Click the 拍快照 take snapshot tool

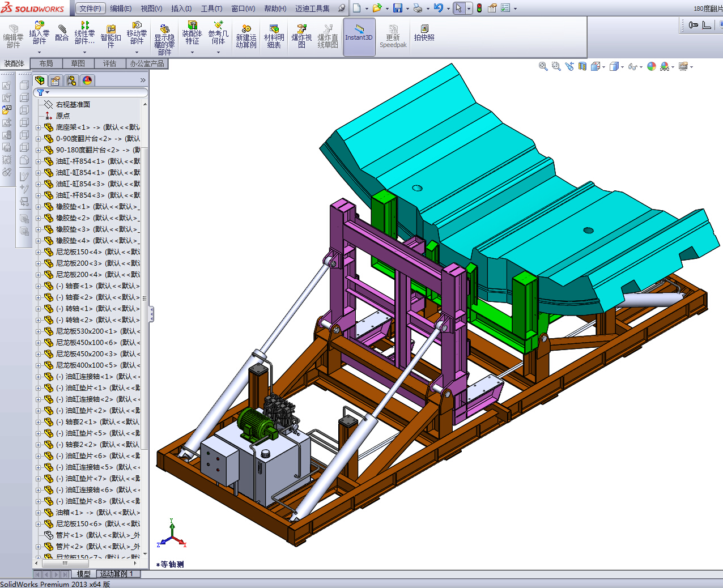424,33
